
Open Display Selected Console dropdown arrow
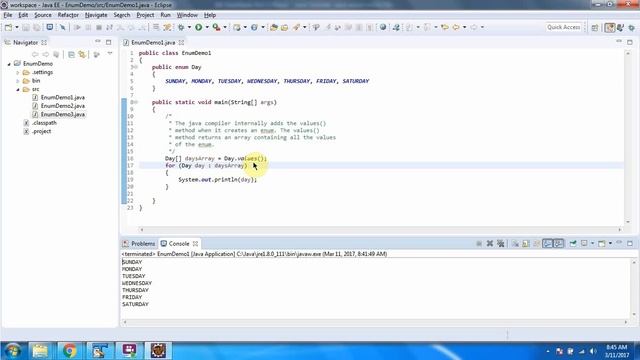[x=592, y=244]
